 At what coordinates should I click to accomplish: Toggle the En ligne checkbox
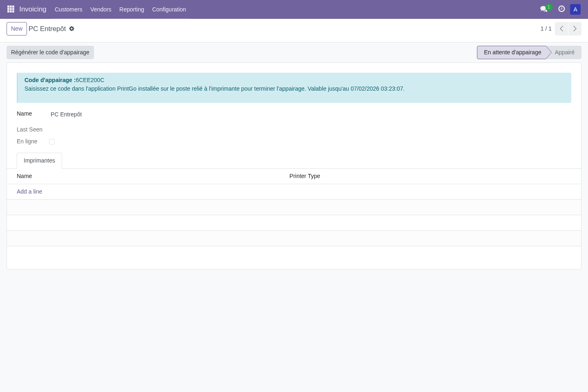(52, 142)
